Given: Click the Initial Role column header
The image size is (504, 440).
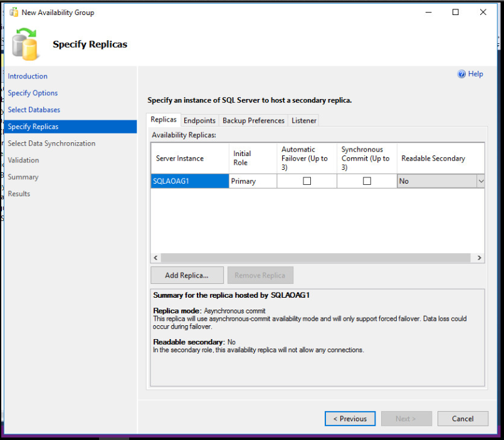Looking at the screenshot, I should (253, 158).
